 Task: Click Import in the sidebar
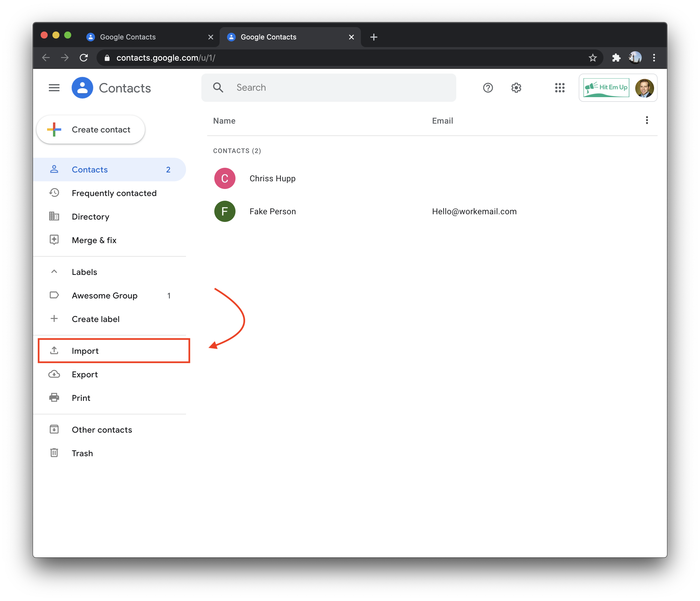point(110,350)
